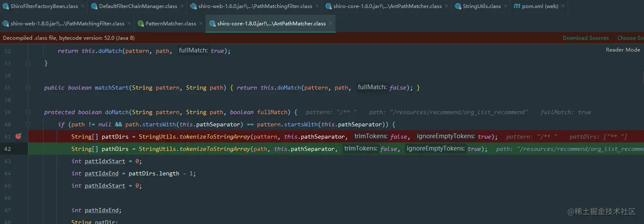Viewport: 644px width, 224px height.
Task: Close the shiro-core-1.6.0 AntPathMatcher.class tab
Action: tap(446, 6)
